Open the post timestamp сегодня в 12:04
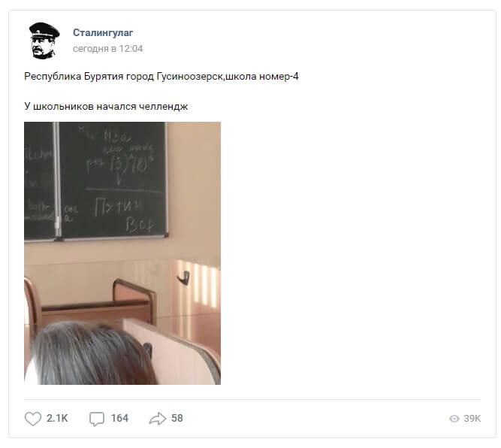 tap(107, 49)
